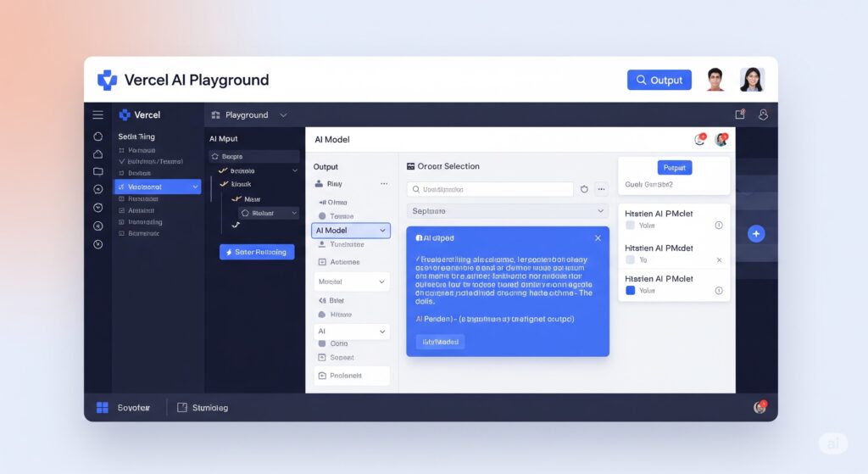Select the cloud-shaped icon in the left rail
Image resolution: width=868 pixels, height=474 pixels.
(98, 154)
